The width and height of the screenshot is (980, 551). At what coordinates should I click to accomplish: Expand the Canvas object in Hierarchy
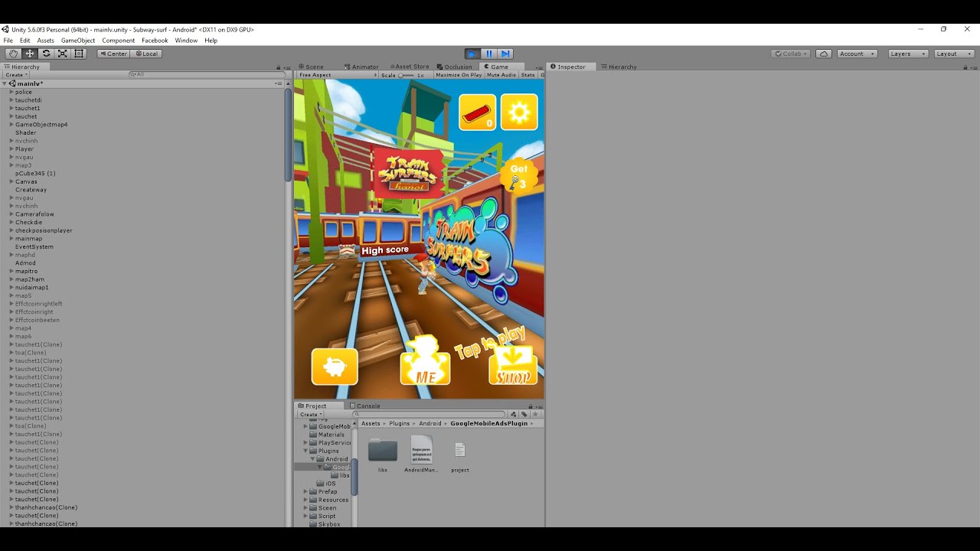coord(11,181)
